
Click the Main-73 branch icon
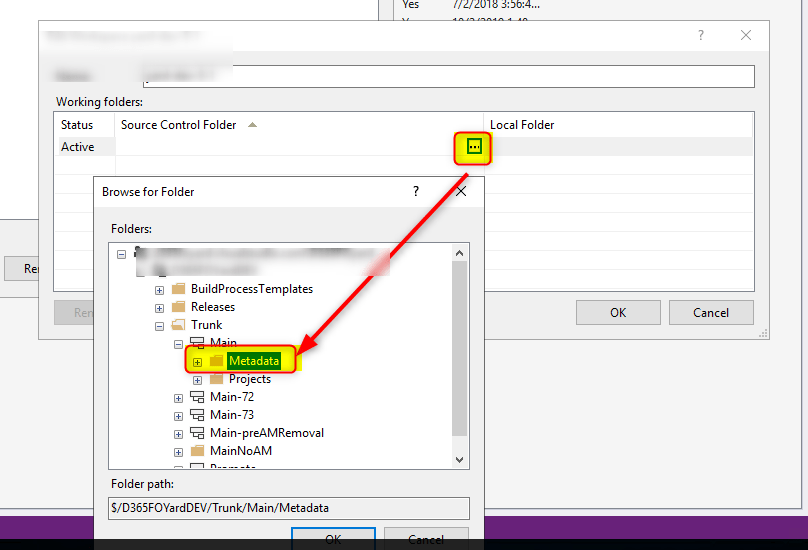point(197,415)
